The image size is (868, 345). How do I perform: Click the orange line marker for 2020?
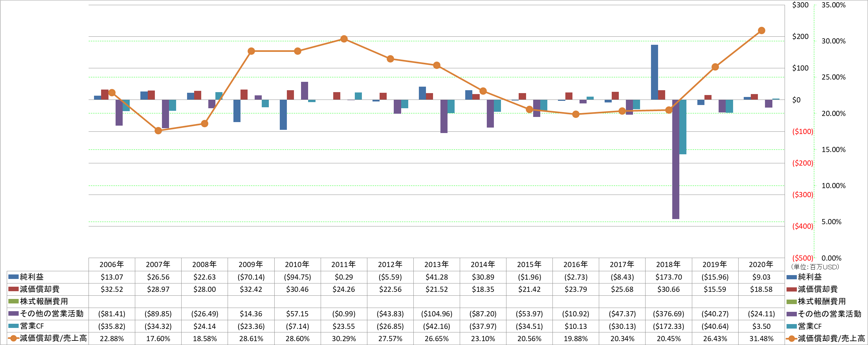[x=761, y=31]
